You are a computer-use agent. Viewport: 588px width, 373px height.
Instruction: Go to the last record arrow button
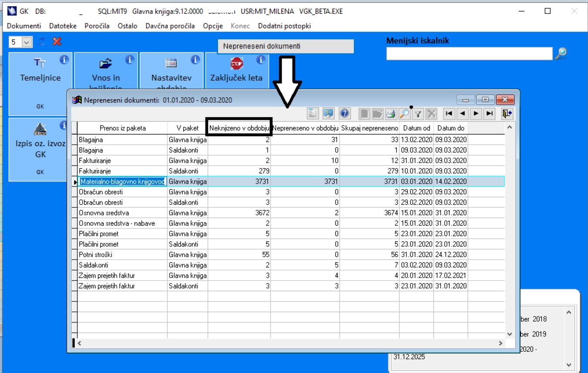pyautogui.click(x=490, y=114)
